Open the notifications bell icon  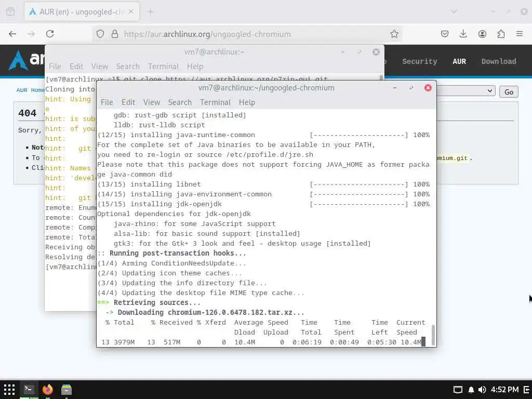click(x=471, y=390)
